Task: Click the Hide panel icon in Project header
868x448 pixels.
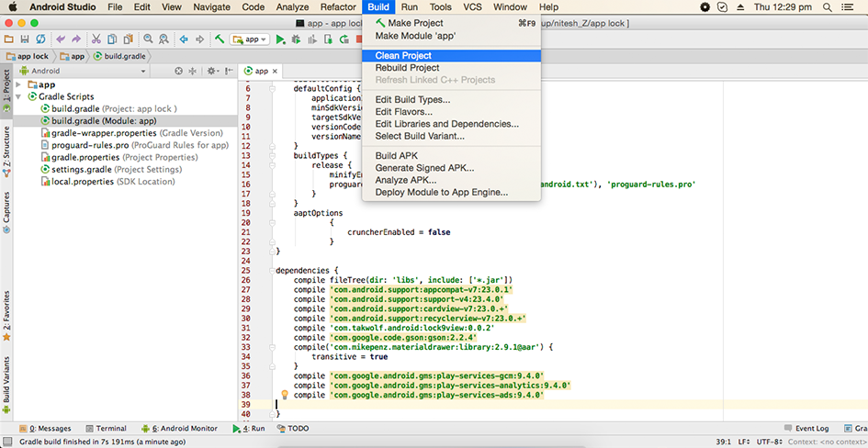Action: pos(229,71)
